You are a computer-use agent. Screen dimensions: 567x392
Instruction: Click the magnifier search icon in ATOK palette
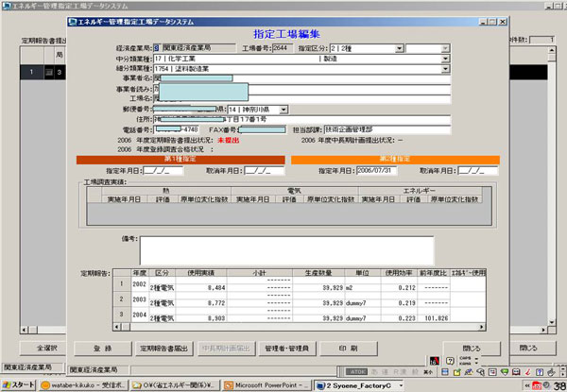[481, 372]
